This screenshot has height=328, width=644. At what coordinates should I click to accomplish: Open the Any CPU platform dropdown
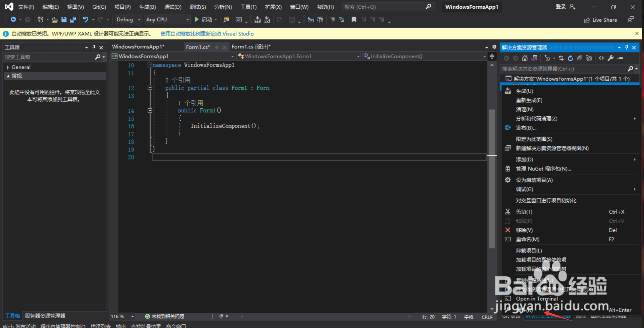click(x=167, y=20)
